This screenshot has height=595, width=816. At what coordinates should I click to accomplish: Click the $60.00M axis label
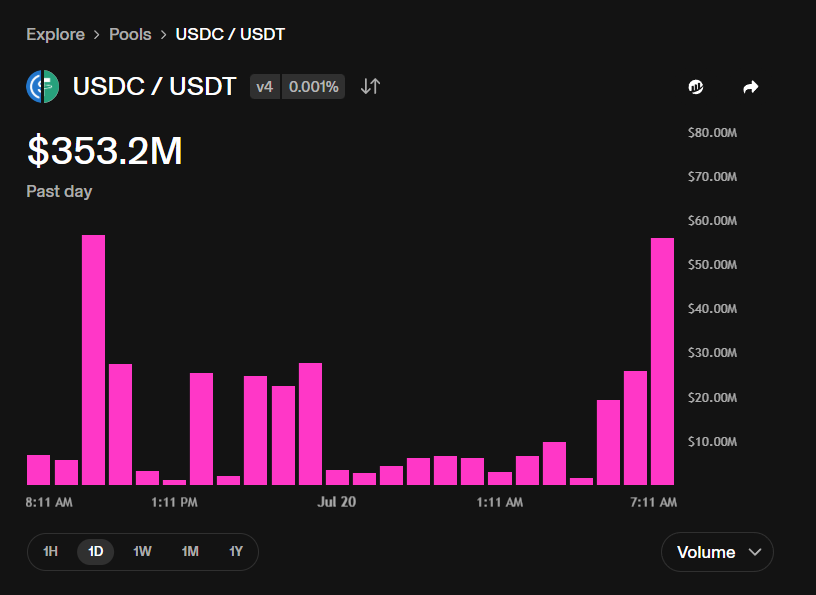pos(712,221)
